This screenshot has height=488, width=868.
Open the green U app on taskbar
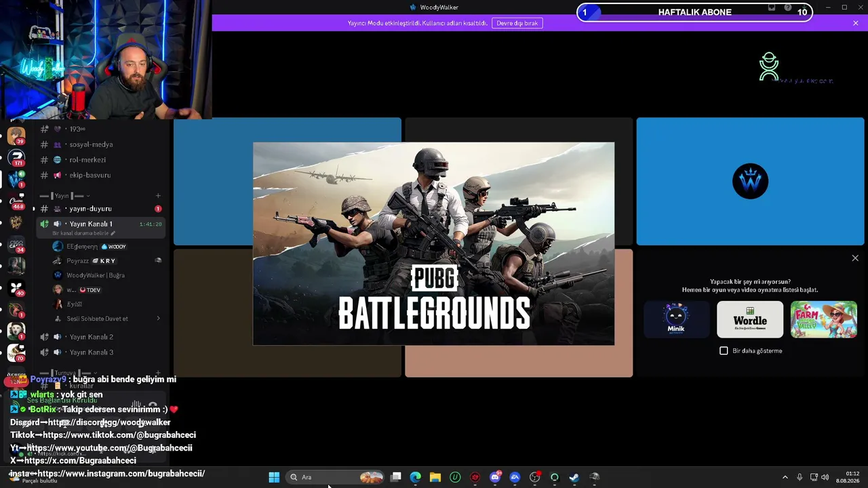coord(455,477)
